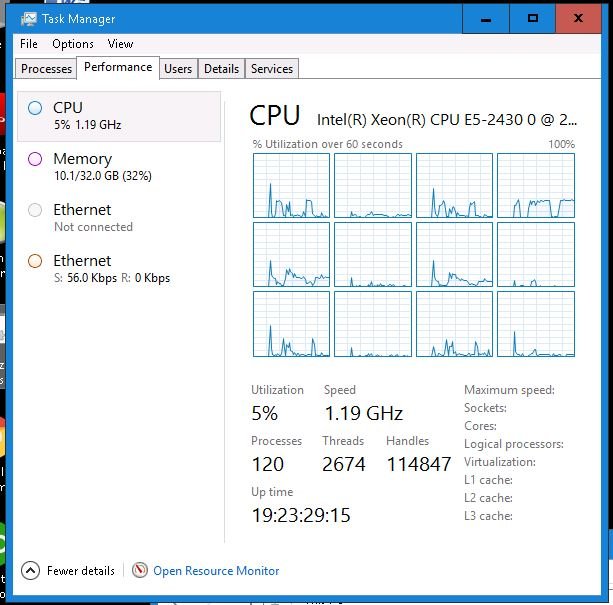The image size is (613, 605).
Task: Open the View menu
Action: pyautogui.click(x=120, y=44)
